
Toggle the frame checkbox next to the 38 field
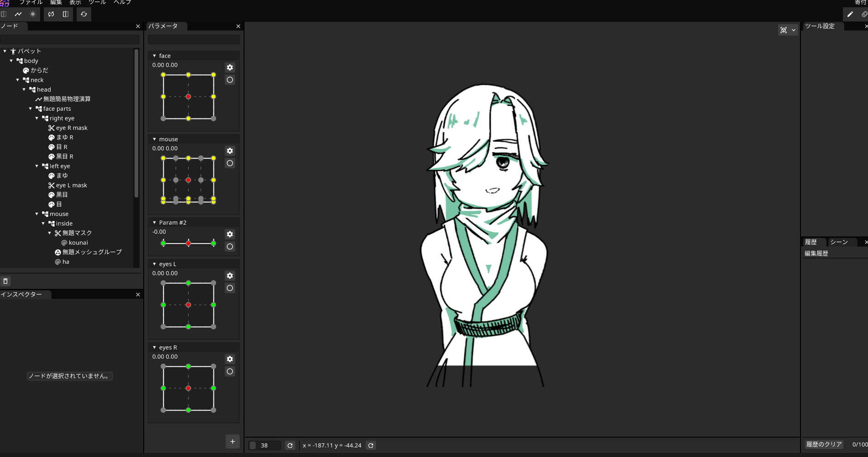pos(253,445)
